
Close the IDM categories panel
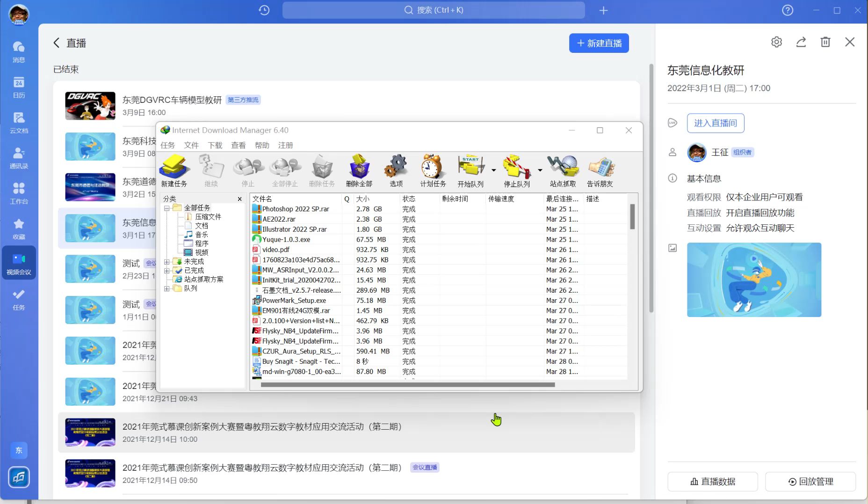(x=240, y=199)
